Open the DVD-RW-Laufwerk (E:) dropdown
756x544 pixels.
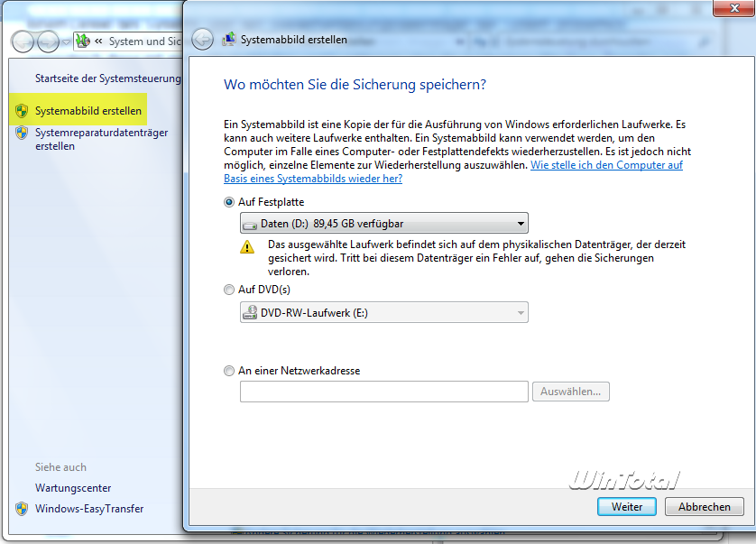[383, 312]
